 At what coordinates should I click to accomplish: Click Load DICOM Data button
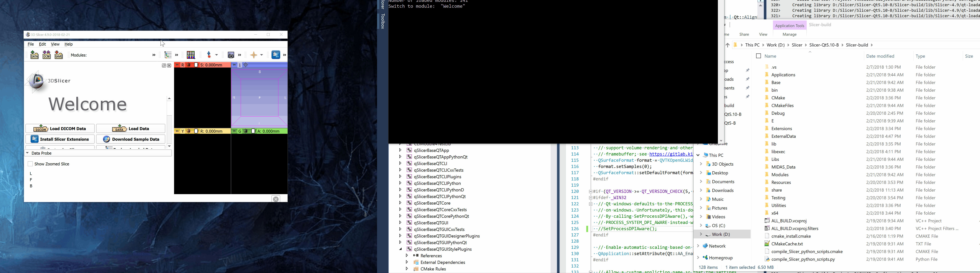click(x=60, y=128)
